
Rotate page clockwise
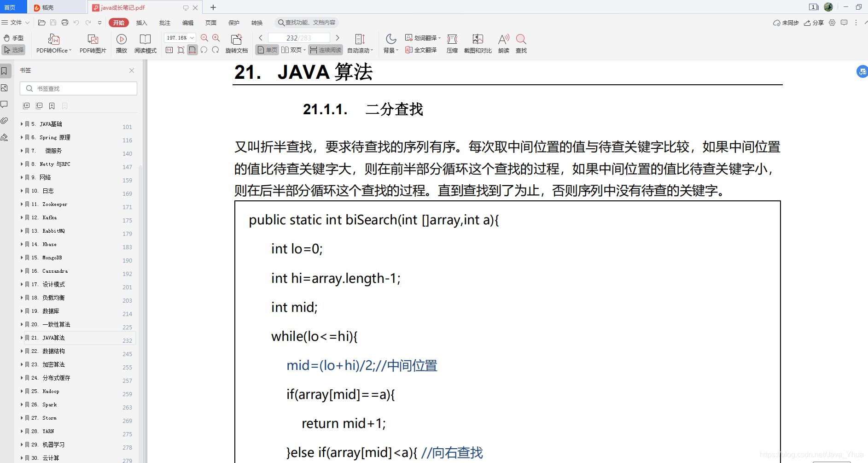216,50
